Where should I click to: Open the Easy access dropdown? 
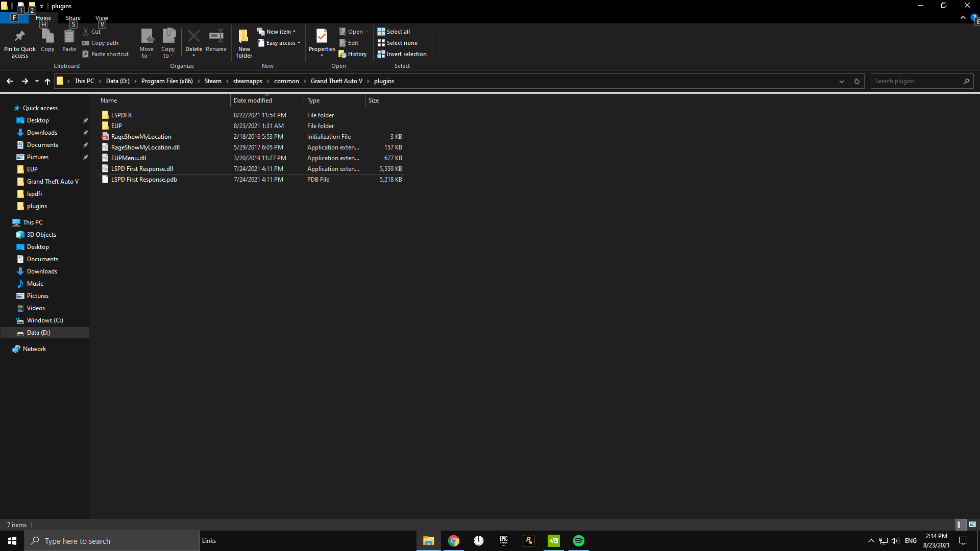[x=280, y=43]
